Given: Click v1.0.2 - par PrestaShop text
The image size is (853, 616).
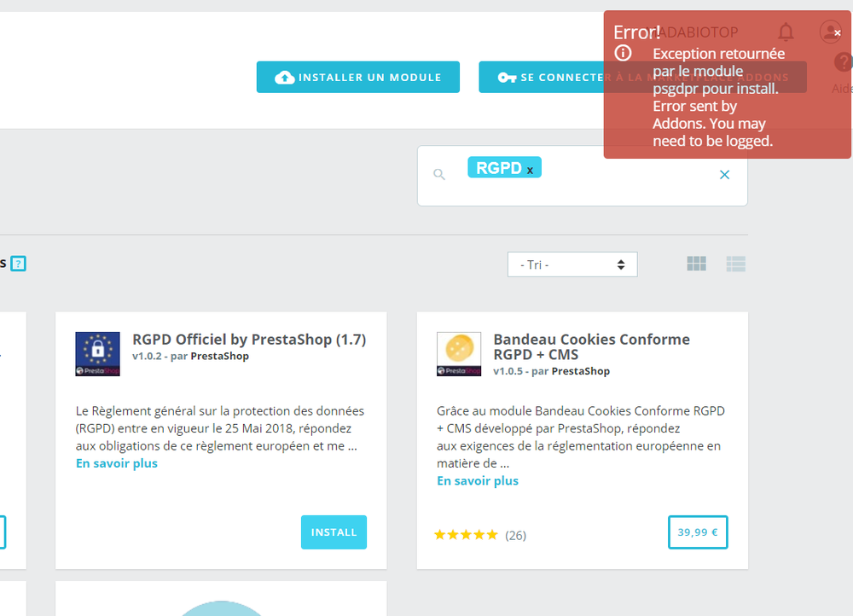Looking at the screenshot, I should pos(190,356).
